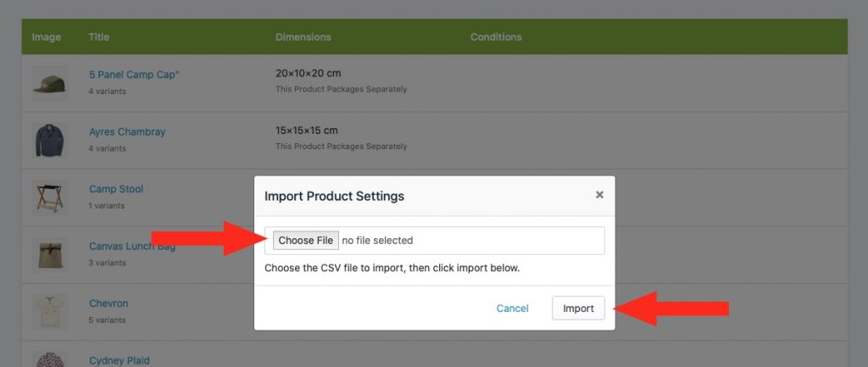Click the camp stool thumbnail
This screenshot has height=367, width=868.
[x=49, y=197]
